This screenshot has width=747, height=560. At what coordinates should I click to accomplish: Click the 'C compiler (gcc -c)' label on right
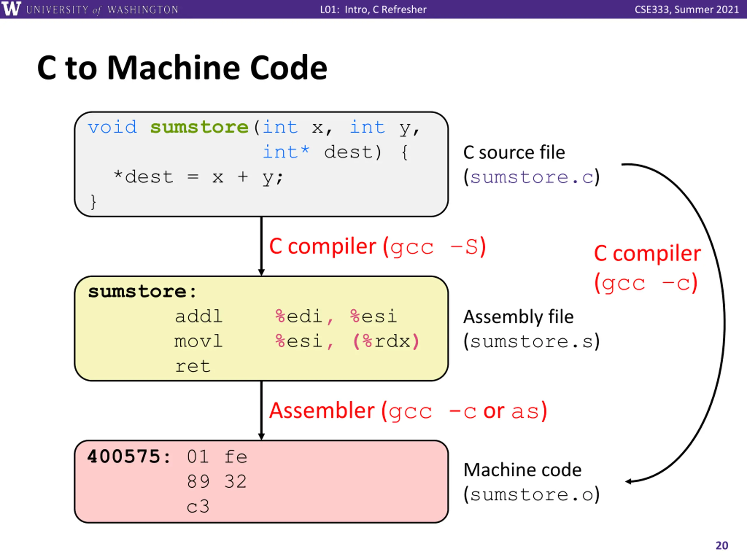pos(647,268)
